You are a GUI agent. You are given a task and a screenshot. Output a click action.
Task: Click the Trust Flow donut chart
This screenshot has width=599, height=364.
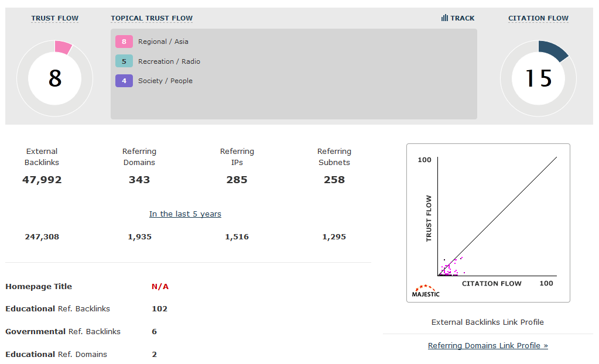tap(55, 78)
